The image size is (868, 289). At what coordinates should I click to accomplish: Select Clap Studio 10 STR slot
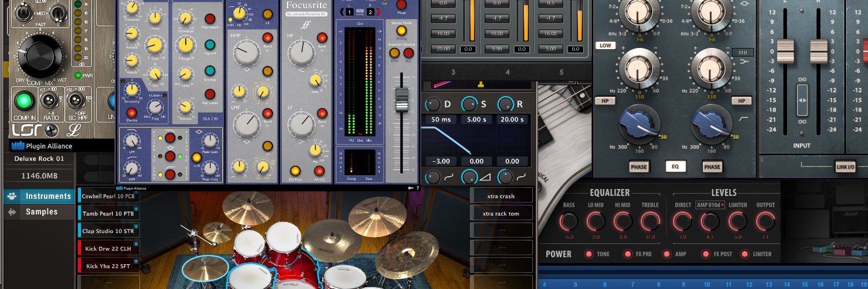click(x=108, y=231)
